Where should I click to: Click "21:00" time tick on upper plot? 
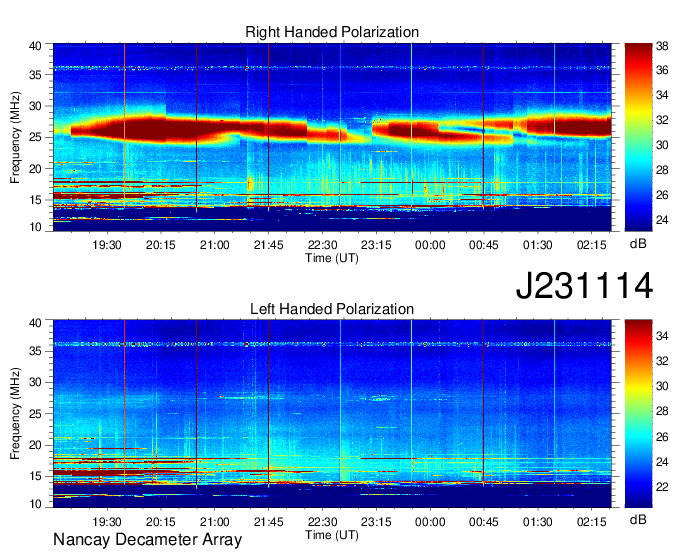point(214,245)
